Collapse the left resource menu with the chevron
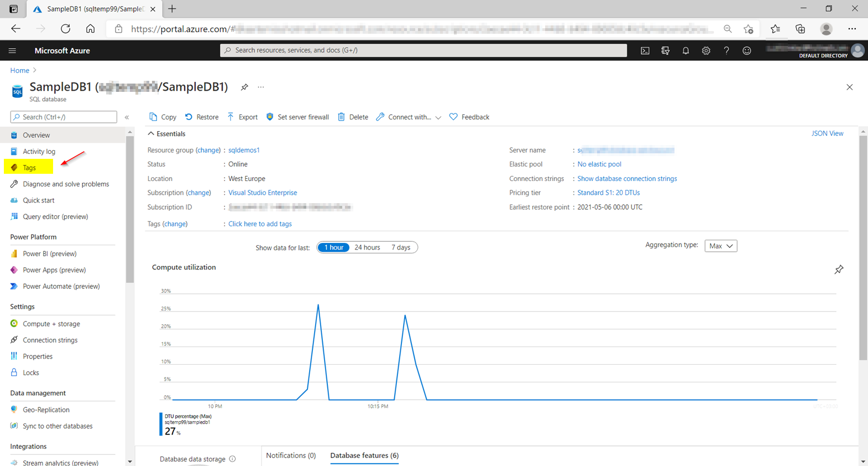868x466 pixels. (127, 117)
